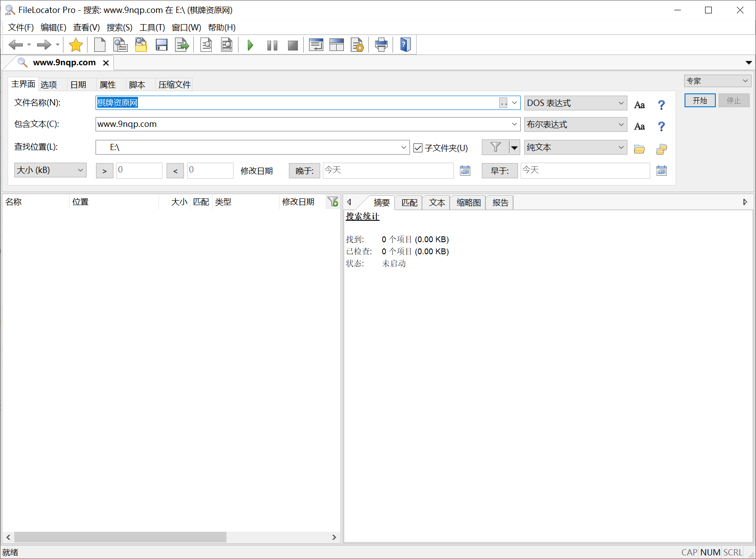
Task: Click the search within document icon
Action: tap(206, 45)
